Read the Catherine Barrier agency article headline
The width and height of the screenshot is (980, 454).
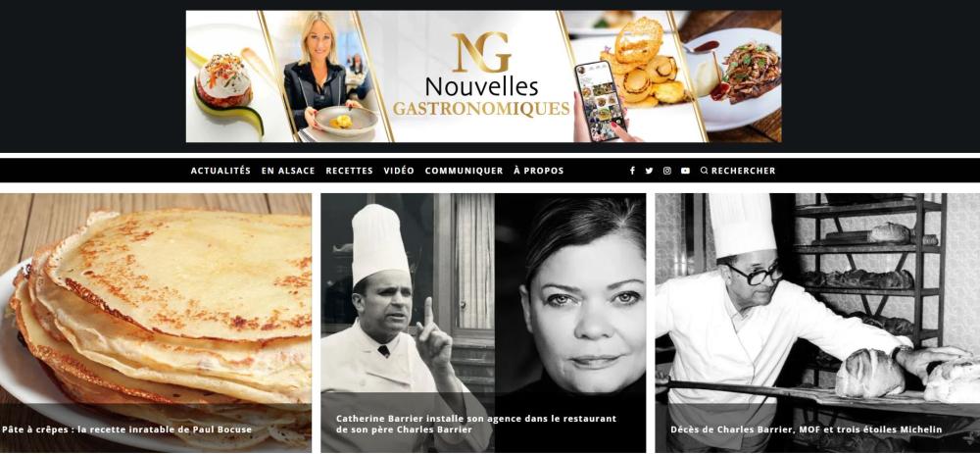tap(476, 424)
